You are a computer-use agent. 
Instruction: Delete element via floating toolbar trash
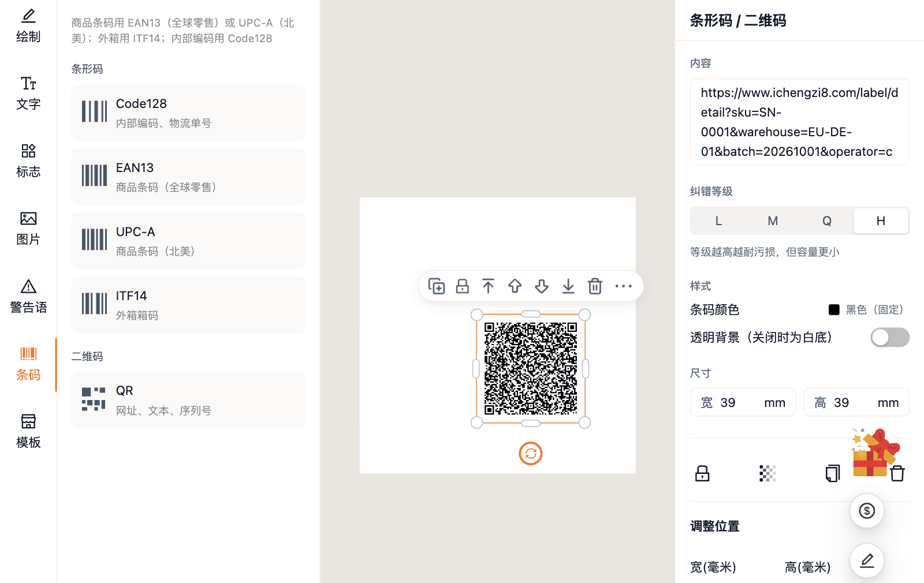(595, 286)
